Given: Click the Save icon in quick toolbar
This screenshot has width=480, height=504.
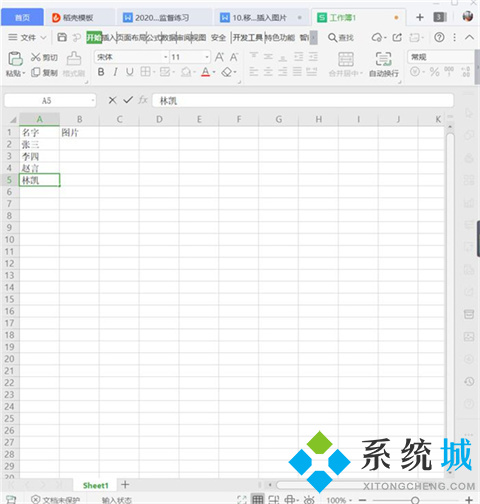Looking at the screenshot, I should point(62,37).
